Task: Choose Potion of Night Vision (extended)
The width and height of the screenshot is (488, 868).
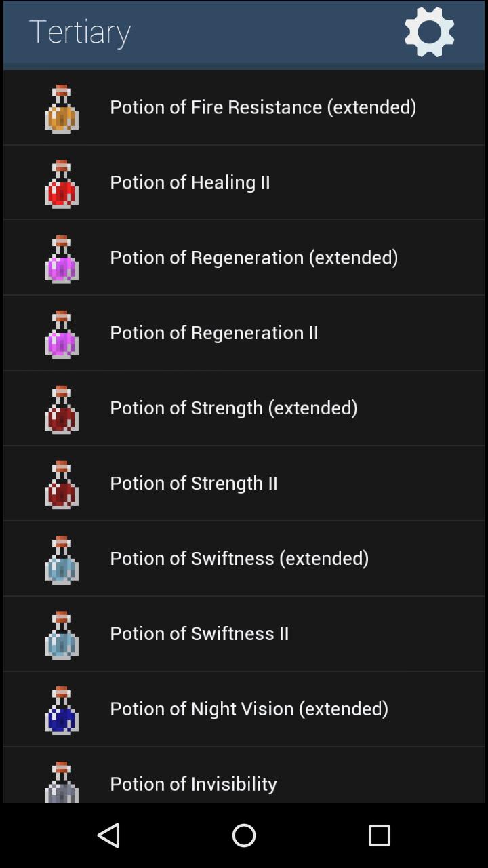Action: [244, 709]
